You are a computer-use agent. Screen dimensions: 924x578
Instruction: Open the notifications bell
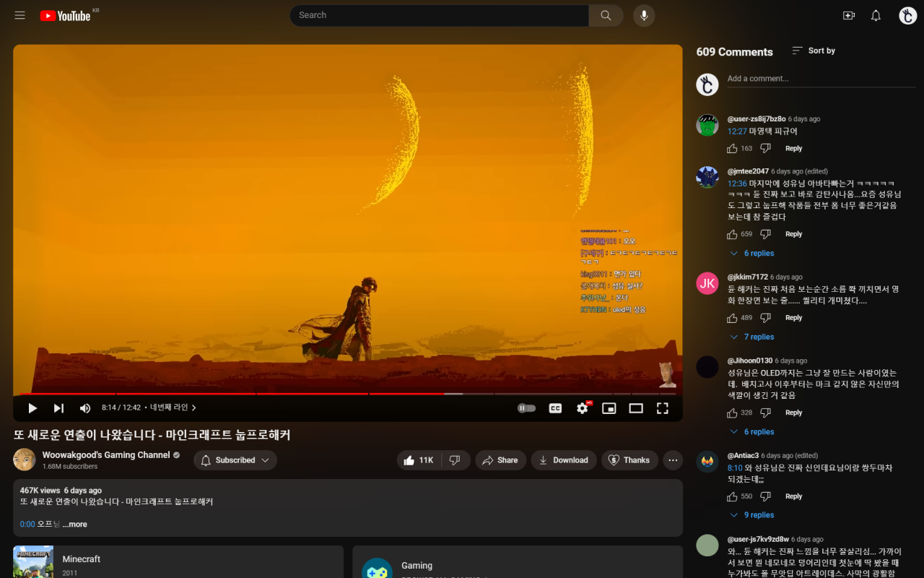tap(875, 15)
